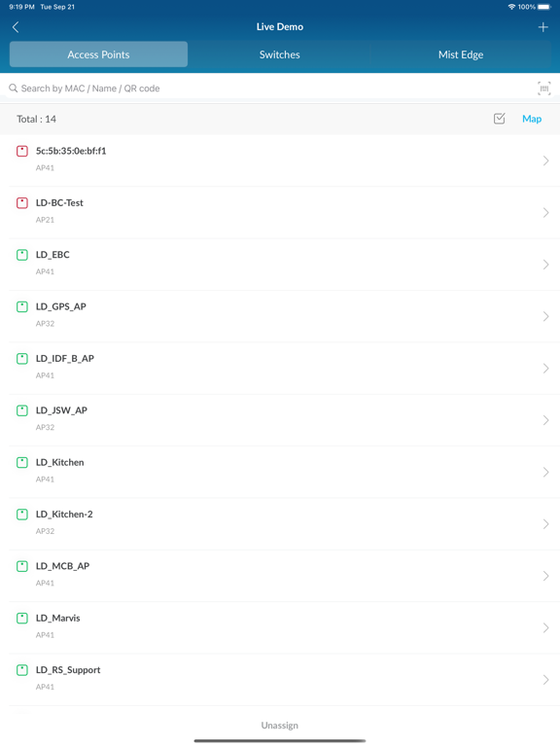The height and width of the screenshot is (747, 560).
Task: Tap the Unassign button
Action: point(280,725)
